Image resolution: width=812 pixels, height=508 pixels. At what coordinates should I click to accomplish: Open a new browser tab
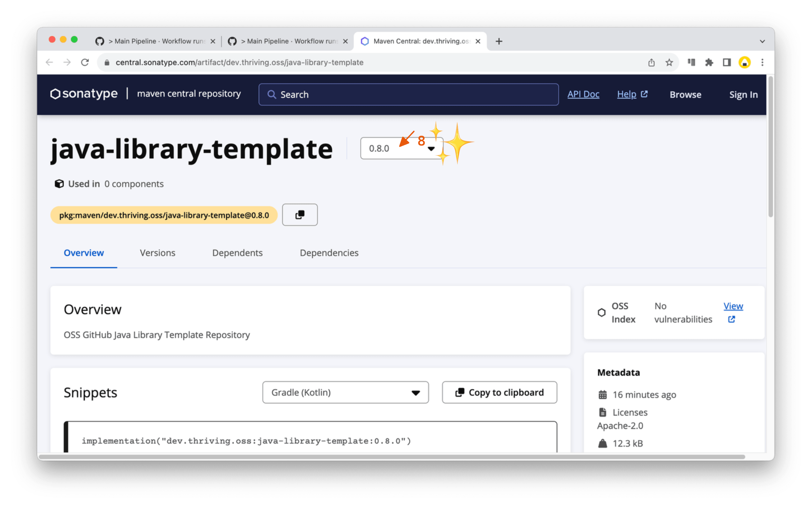point(499,41)
